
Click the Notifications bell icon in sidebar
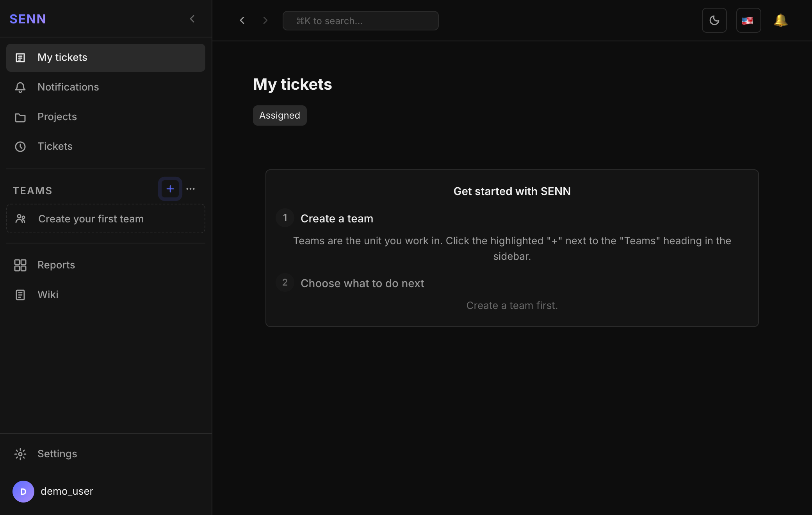(x=20, y=87)
